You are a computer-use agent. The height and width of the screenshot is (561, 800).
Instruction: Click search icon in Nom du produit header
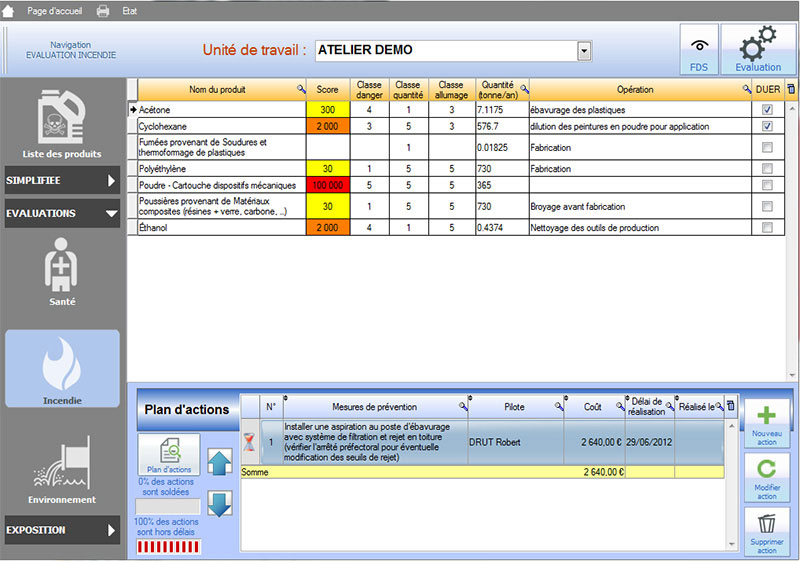pos(301,89)
